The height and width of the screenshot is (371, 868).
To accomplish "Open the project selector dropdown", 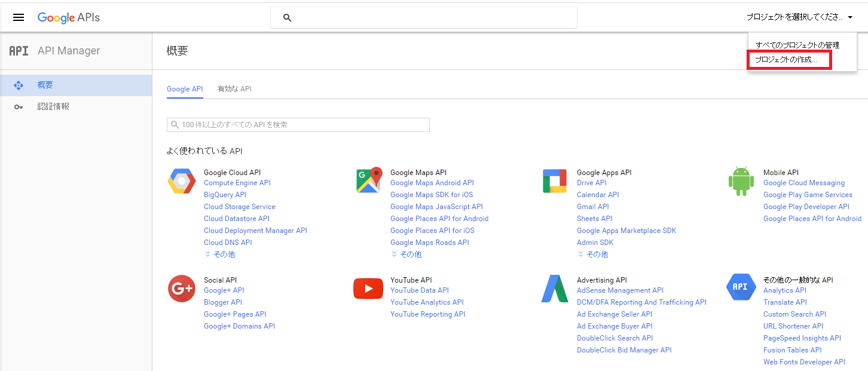I will pos(799,17).
